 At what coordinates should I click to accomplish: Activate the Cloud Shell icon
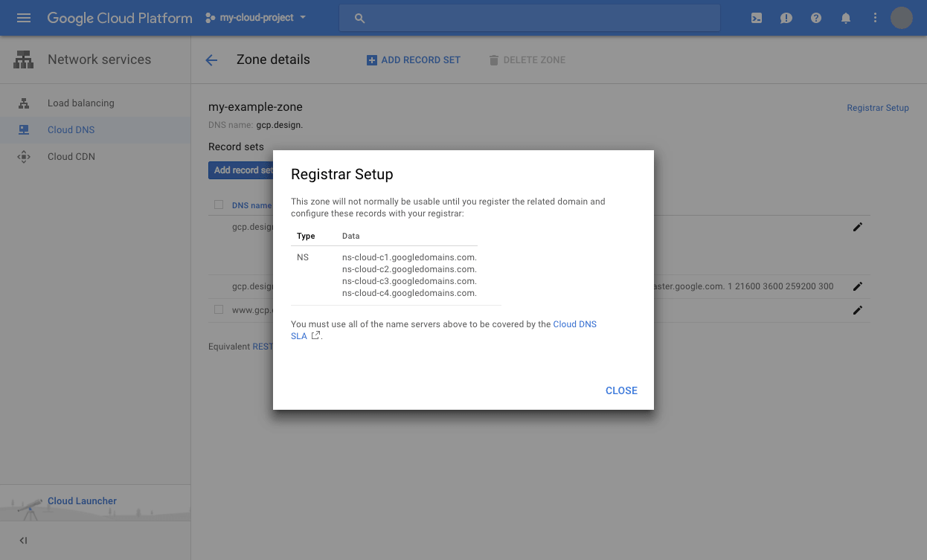tap(757, 18)
